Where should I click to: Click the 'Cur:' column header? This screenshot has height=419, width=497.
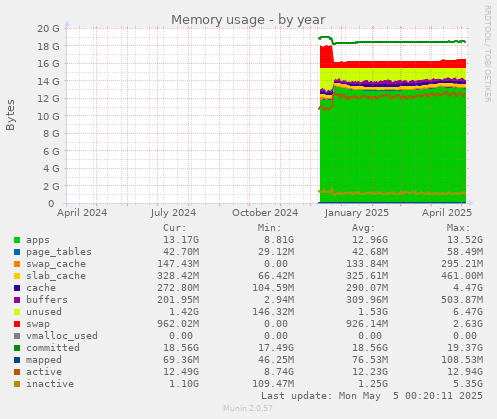point(175,228)
